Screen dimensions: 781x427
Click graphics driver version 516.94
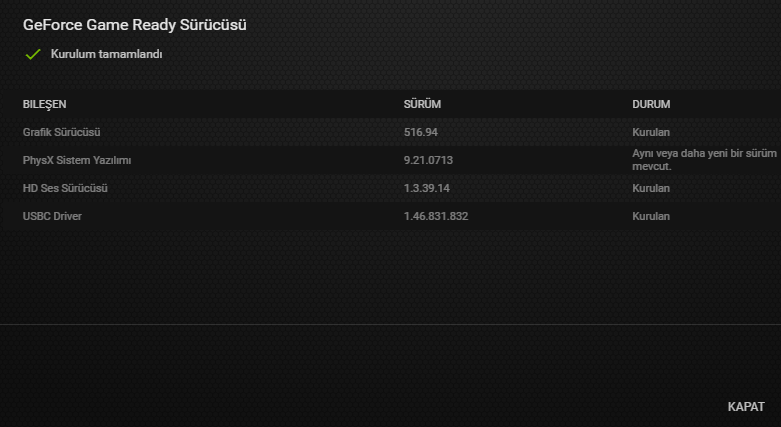(x=421, y=132)
